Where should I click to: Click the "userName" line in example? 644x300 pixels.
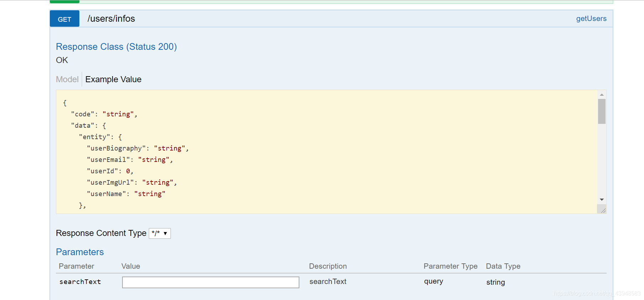coord(126,194)
